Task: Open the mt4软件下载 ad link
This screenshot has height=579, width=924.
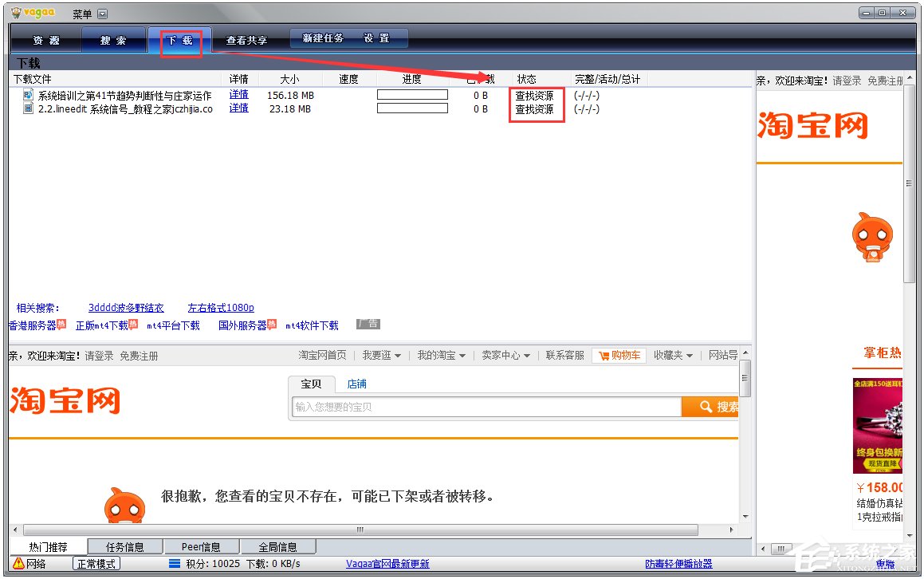Action: pos(313,325)
